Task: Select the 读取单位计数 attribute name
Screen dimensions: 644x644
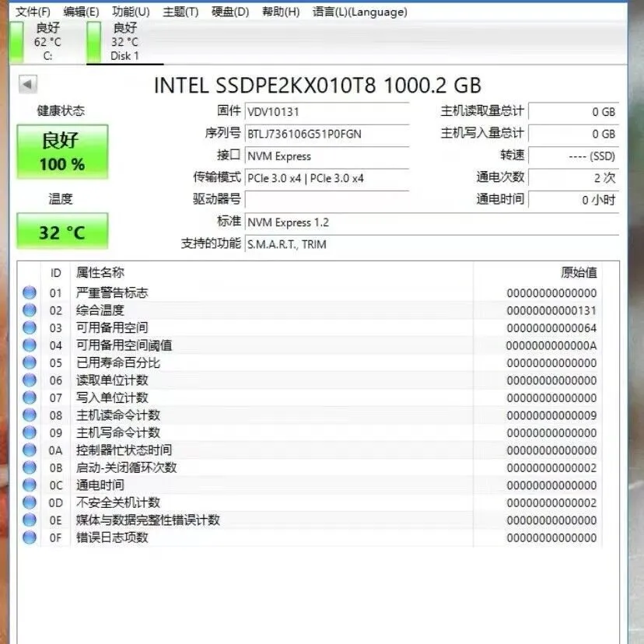Action: (x=112, y=380)
